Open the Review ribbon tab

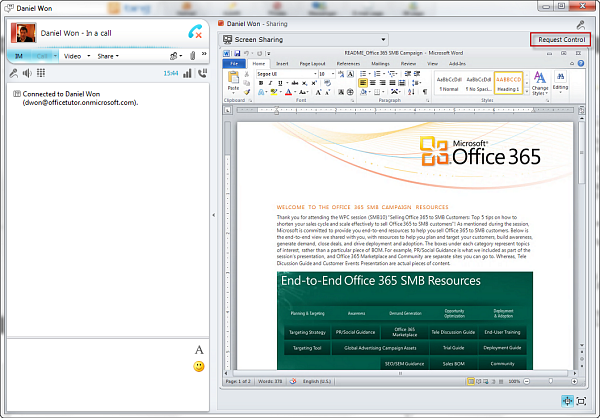408,64
